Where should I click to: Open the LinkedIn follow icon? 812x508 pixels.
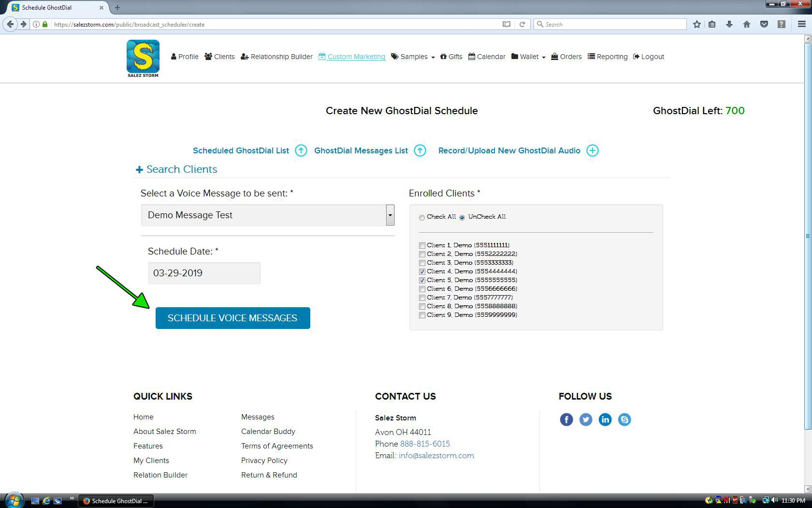605,419
